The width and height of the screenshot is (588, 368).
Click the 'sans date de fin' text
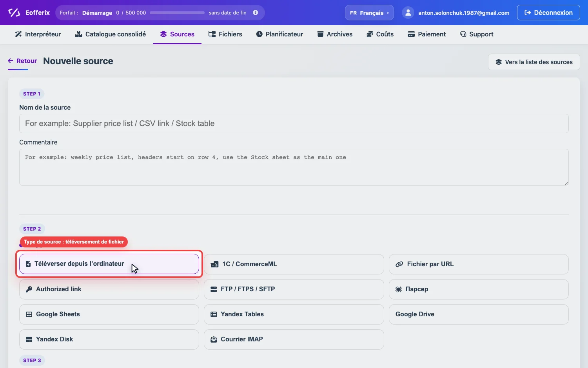click(228, 13)
